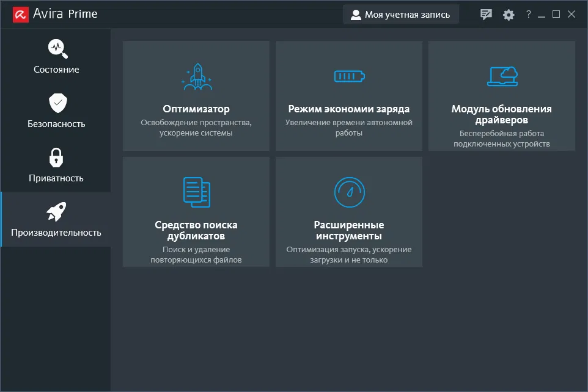Screen dimensions: 588x392
Task: Click 'Поиск и удаление повторяющихся файлов' text
Action: click(x=196, y=255)
